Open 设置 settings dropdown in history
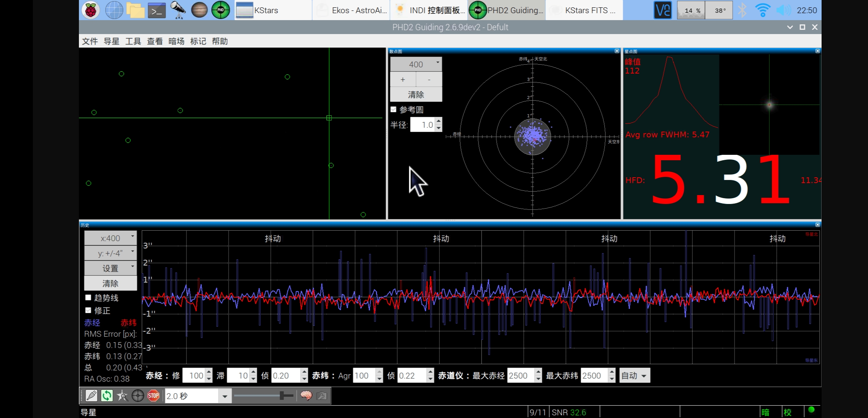The height and width of the screenshot is (418, 868). pos(111,268)
